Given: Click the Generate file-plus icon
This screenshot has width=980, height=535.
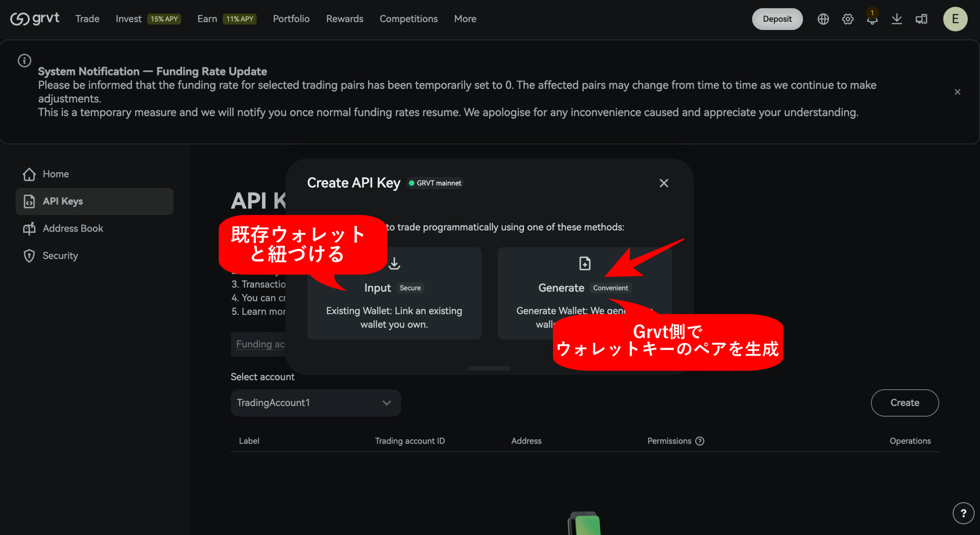Looking at the screenshot, I should (585, 263).
